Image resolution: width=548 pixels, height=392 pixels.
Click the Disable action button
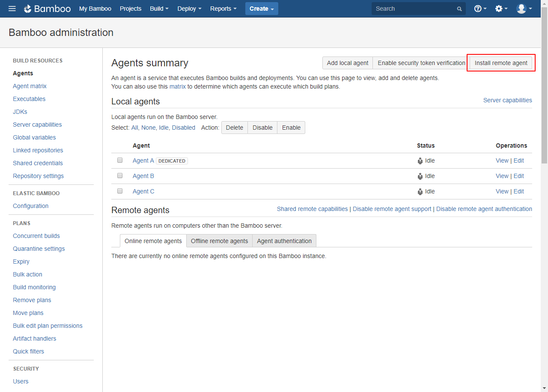262,128
